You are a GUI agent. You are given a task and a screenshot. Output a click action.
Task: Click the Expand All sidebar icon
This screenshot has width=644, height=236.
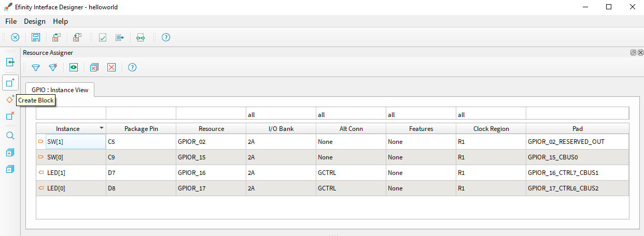[x=10, y=153]
